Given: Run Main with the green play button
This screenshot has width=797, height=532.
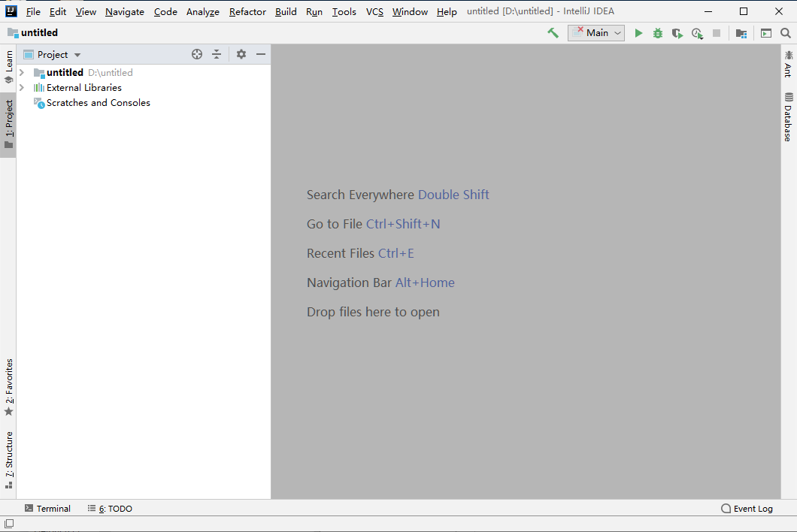Looking at the screenshot, I should 638,33.
